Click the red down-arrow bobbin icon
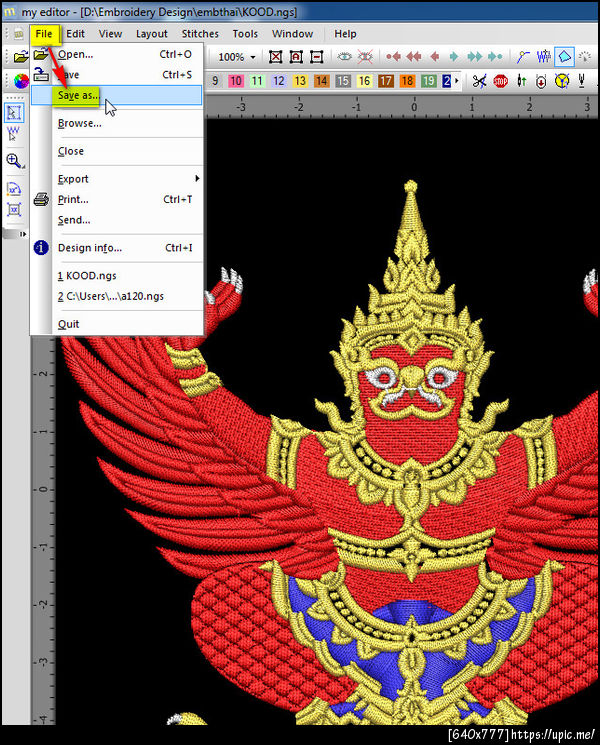This screenshot has height=745, width=600. click(541, 81)
